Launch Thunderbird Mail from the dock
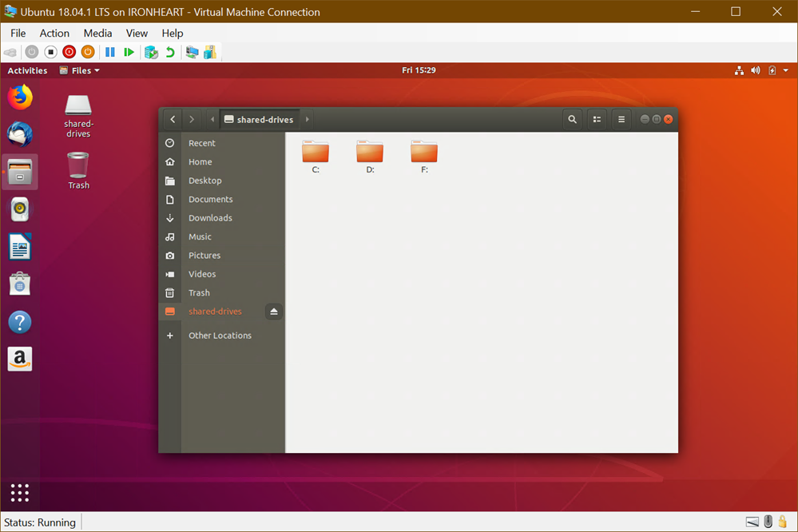This screenshot has width=798, height=532. [20, 134]
